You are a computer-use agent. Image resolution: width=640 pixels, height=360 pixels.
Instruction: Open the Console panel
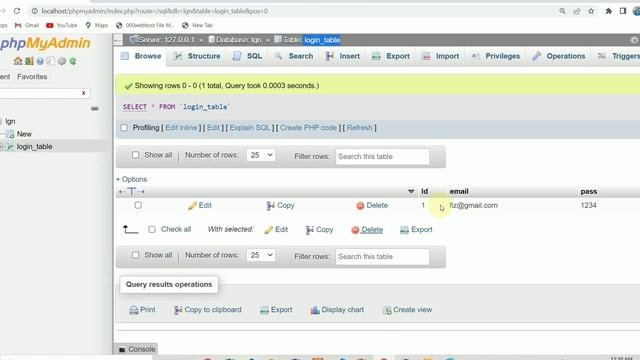[x=136, y=349]
